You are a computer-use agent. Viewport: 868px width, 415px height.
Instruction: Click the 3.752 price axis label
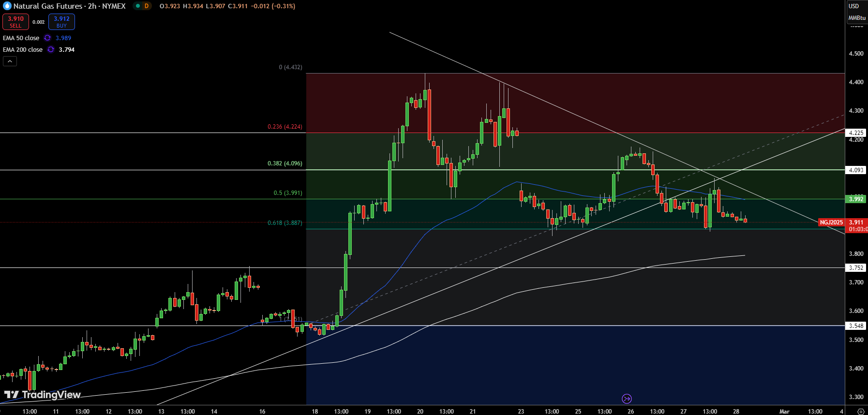click(856, 267)
